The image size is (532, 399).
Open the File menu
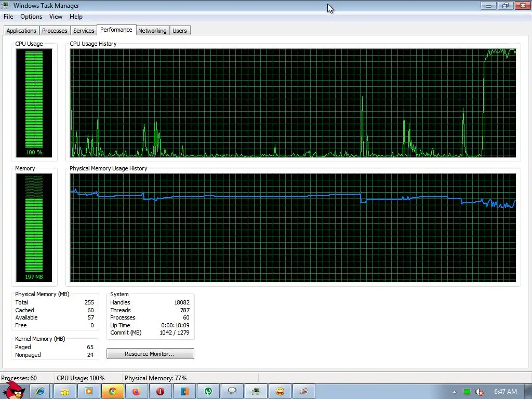(8, 17)
